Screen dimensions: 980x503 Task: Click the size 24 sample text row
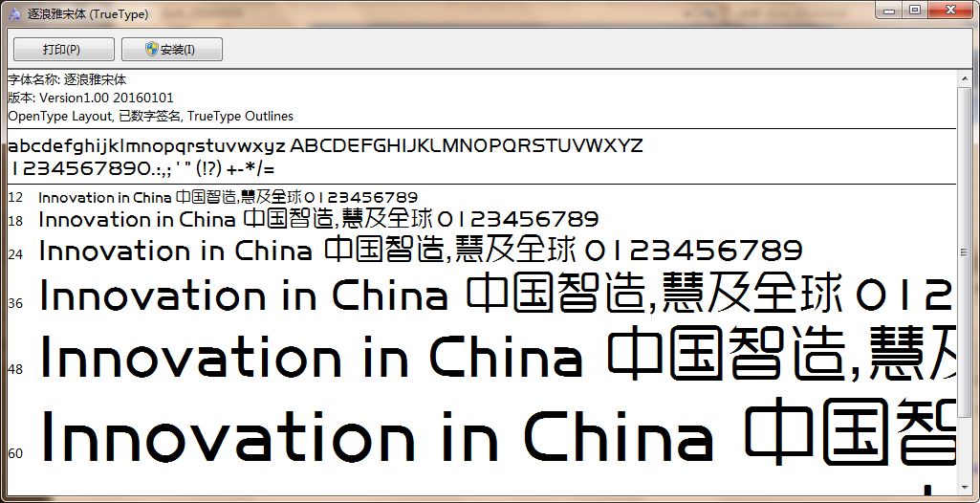pyautogui.click(x=420, y=251)
